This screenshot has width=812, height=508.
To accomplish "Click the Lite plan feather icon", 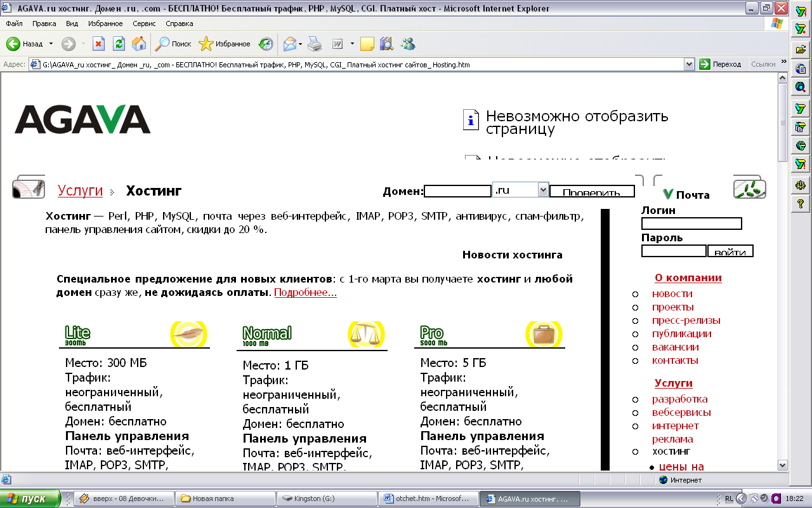I will click(190, 334).
